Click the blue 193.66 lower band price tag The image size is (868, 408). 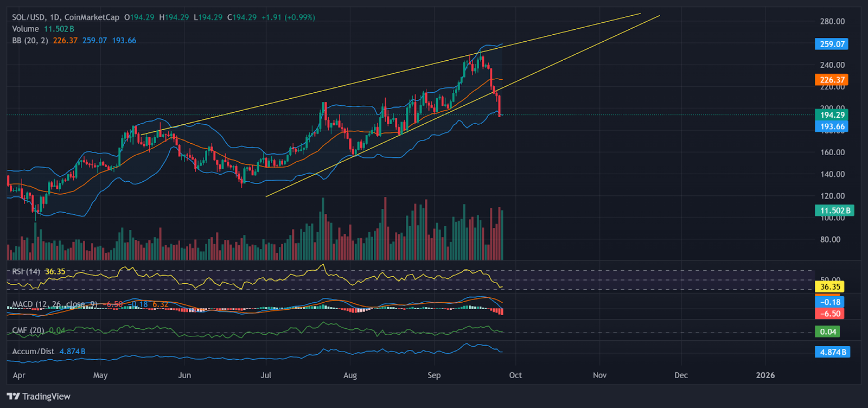pyautogui.click(x=831, y=126)
